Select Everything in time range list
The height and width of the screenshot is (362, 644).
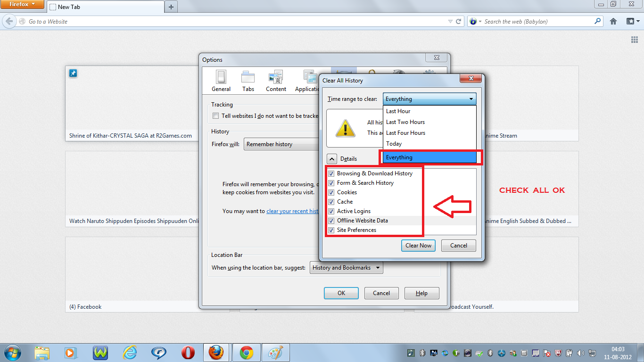[429, 157]
